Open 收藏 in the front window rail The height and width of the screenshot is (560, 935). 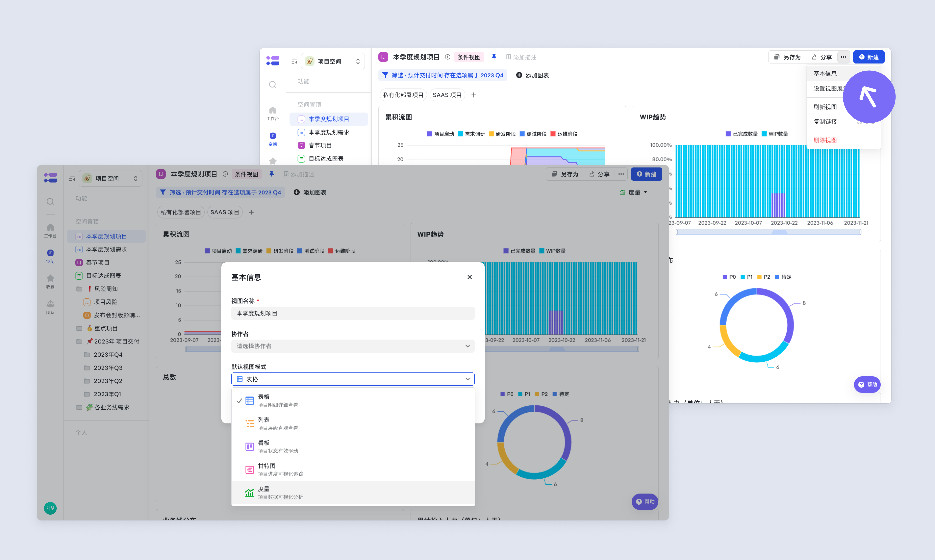(x=50, y=281)
